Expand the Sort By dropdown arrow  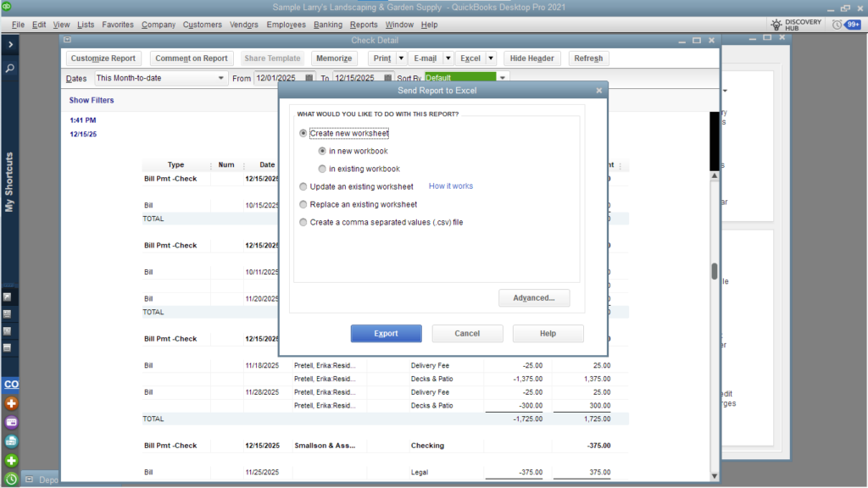point(503,78)
